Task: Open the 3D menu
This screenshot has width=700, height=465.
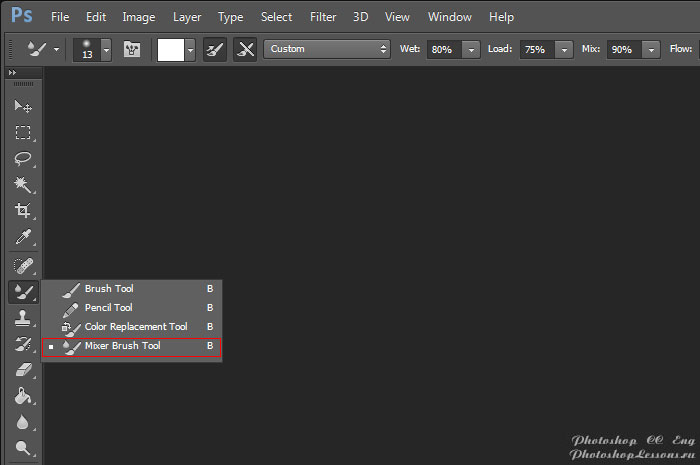Action: coord(360,17)
